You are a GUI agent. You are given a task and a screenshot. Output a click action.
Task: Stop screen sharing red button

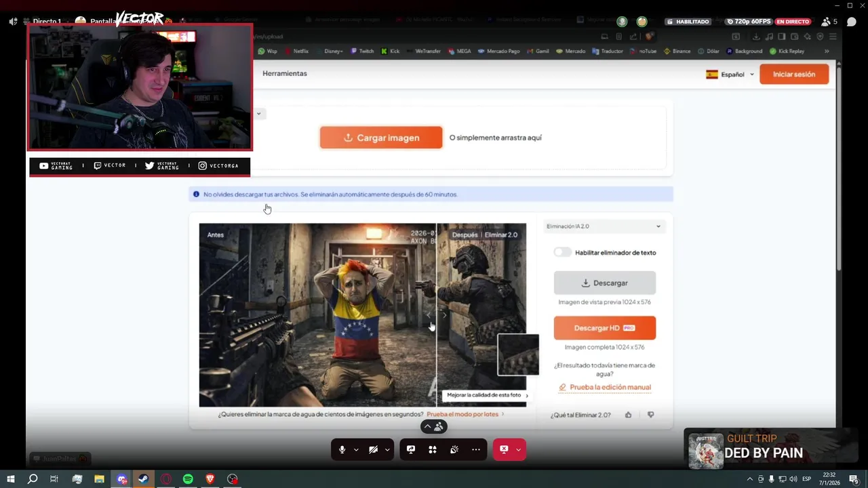click(504, 449)
